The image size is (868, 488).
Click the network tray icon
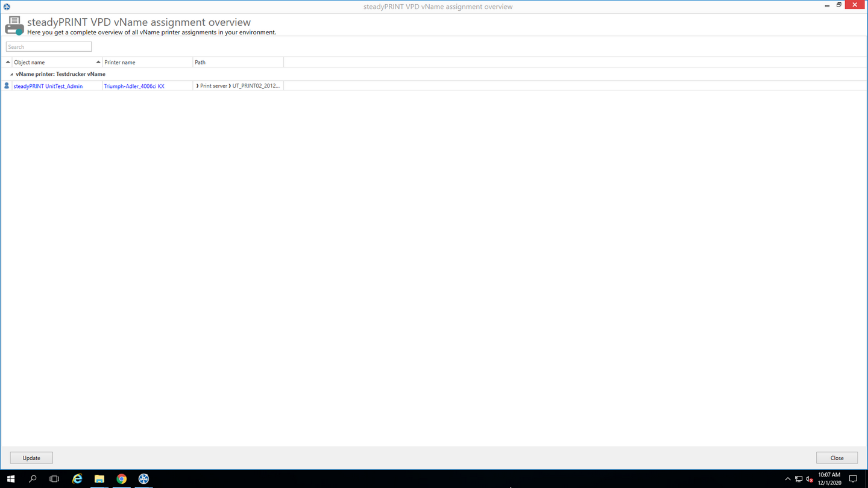tap(799, 479)
